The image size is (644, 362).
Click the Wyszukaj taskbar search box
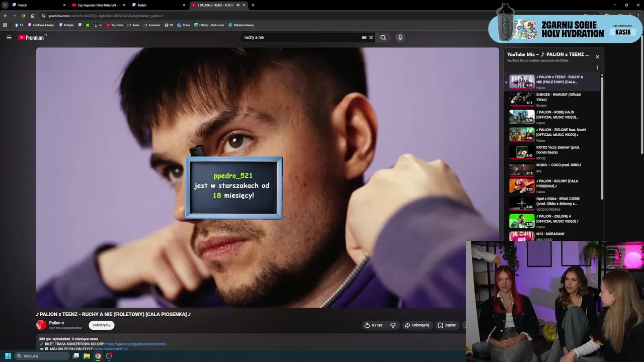pyautogui.click(x=42, y=356)
